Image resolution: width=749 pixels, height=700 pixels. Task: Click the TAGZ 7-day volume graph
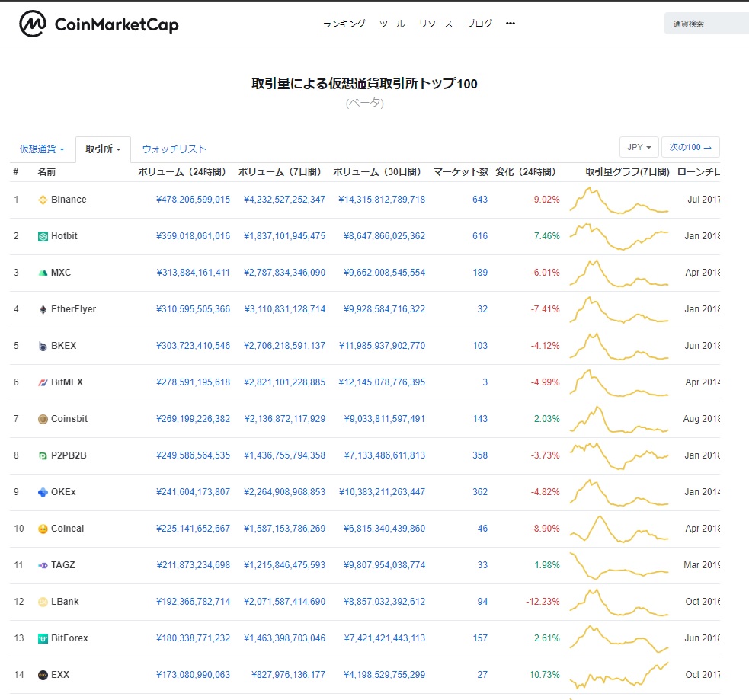(x=619, y=566)
